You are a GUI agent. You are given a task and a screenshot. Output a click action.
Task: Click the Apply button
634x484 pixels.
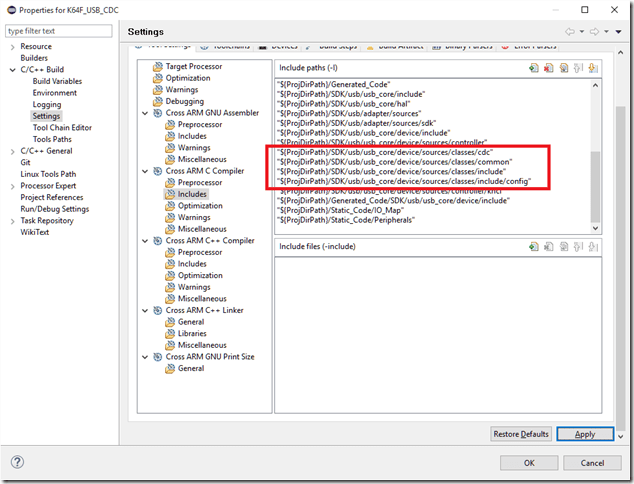[x=585, y=434]
